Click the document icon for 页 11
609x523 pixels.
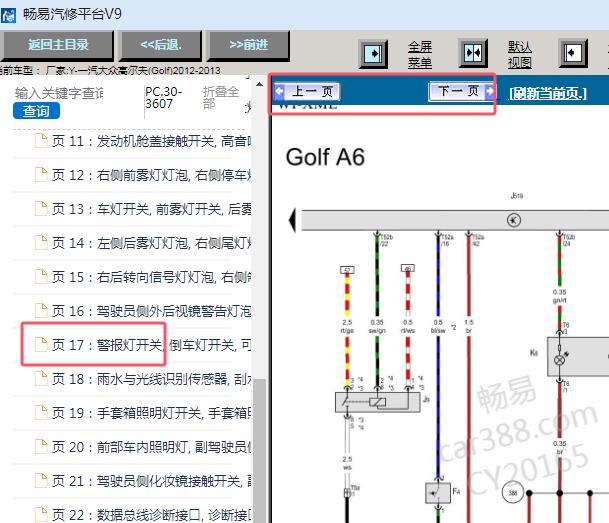[x=40, y=141]
